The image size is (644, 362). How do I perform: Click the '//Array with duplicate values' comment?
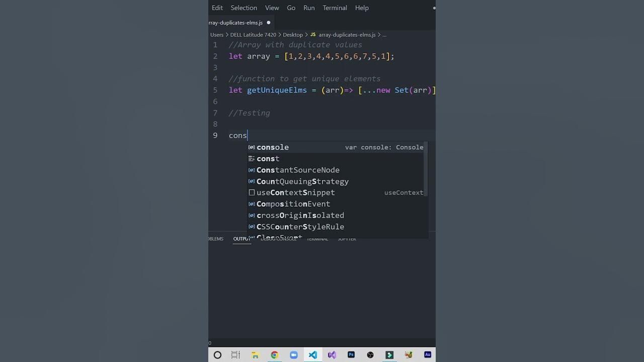295,45
